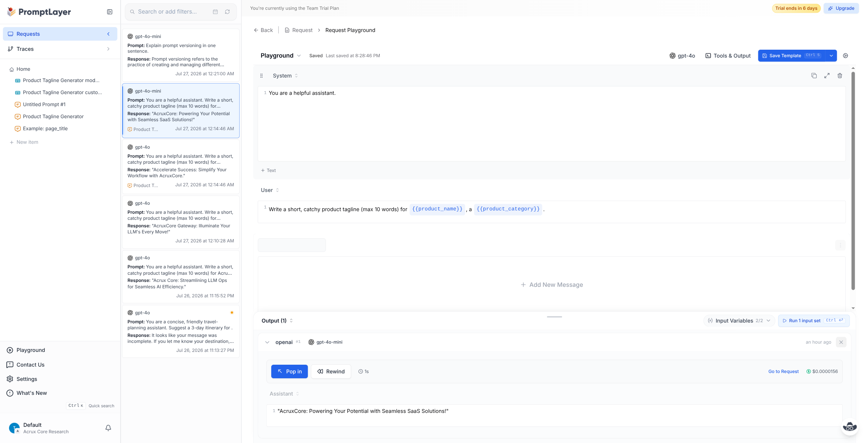Click the {{product_name}} variable
The image size is (868, 443).
point(437,209)
